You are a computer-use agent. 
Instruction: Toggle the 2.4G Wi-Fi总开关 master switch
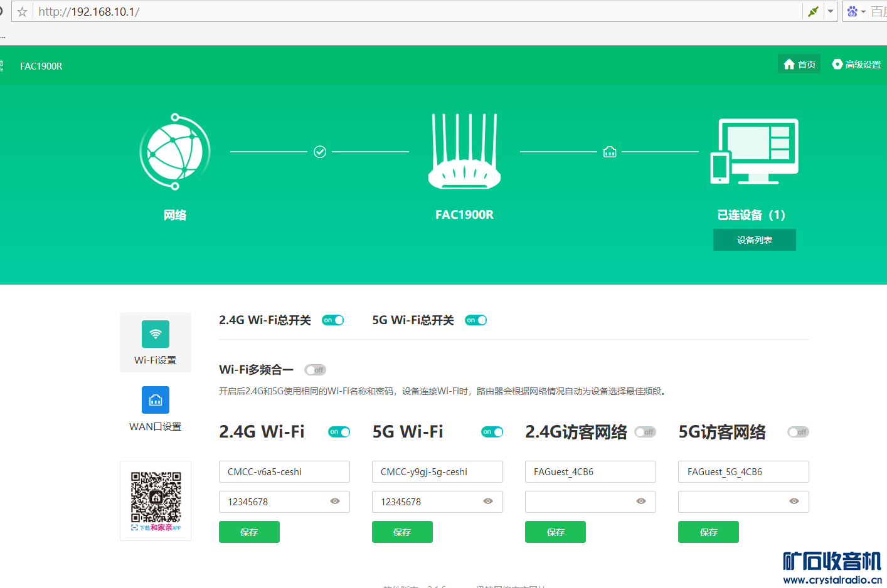pos(333,320)
